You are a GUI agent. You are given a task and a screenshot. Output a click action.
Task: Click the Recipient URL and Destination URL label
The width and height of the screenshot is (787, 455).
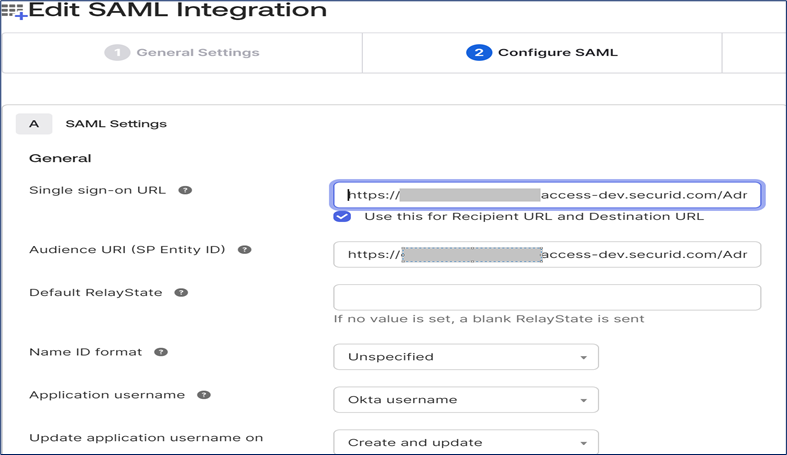[533, 216]
